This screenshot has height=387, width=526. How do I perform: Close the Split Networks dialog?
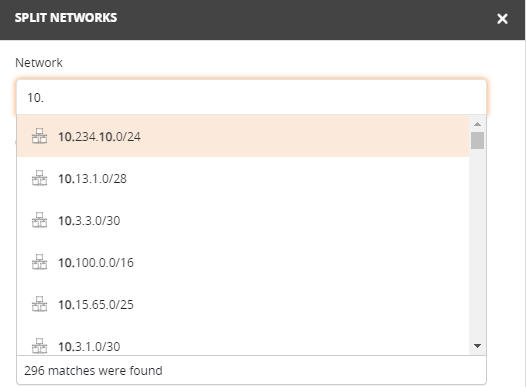pyautogui.click(x=502, y=19)
